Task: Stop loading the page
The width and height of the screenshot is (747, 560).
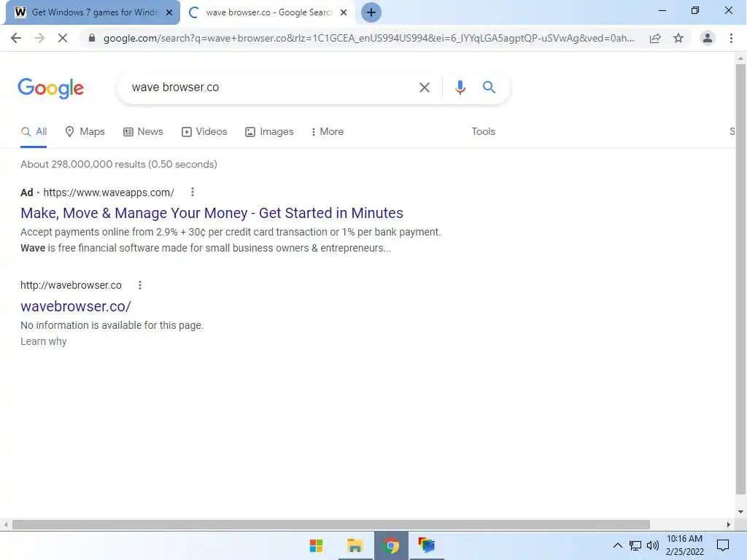Action: point(63,38)
